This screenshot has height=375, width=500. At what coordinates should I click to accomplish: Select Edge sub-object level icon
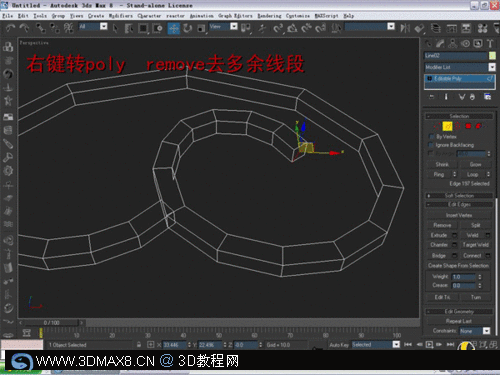pyautogui.click(x=447, y=126)
